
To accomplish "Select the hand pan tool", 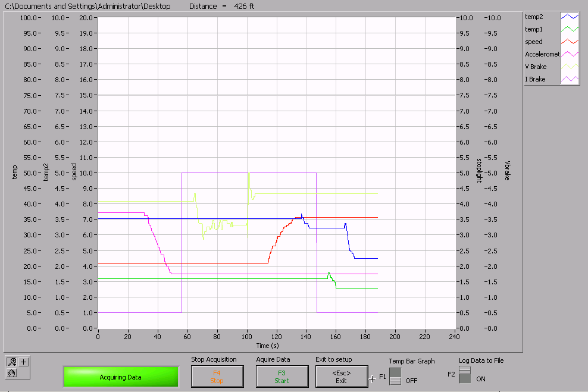I will click(12, 373).
